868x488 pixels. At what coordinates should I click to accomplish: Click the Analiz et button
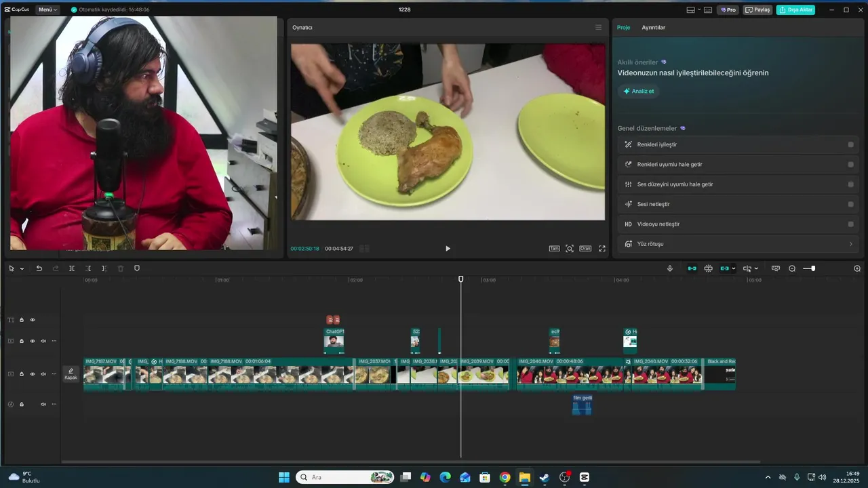point(638,91)
